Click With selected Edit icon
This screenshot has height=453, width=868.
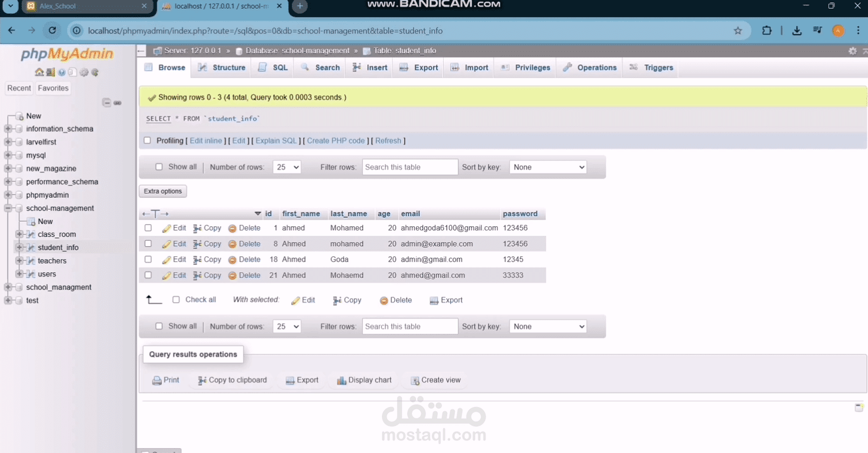(x=295, y=300)
